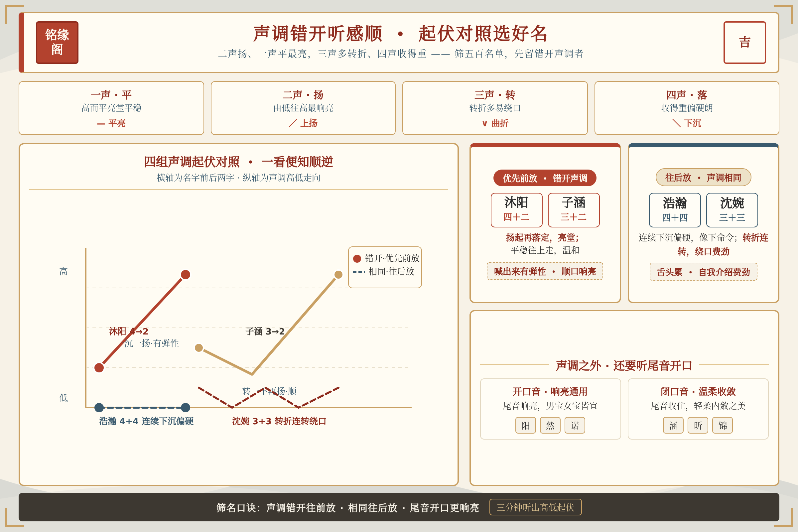Click the 吉 stamp box in header
The image size is (798, 532).
(x=744, y=43)
